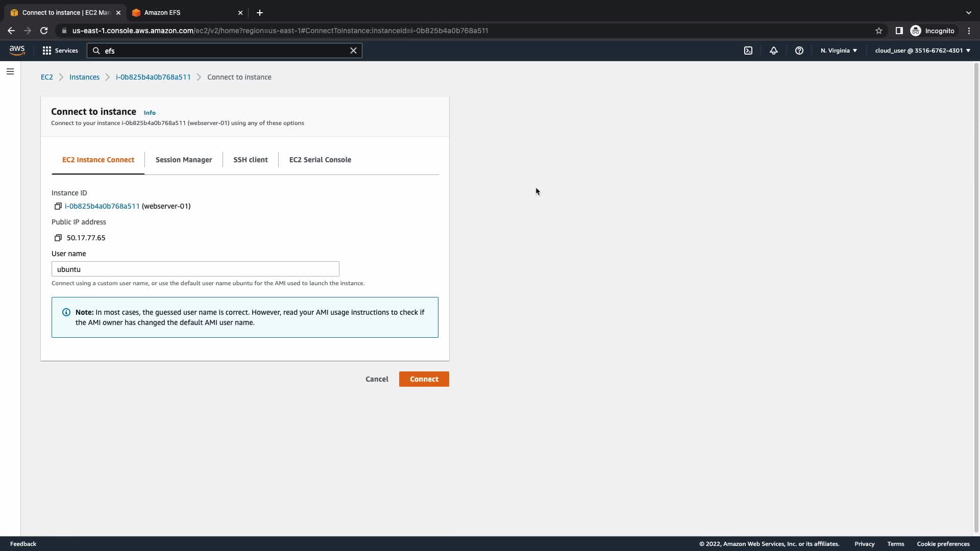This screenshot has height=551, width=980.
Task: Click the Cancel button
Action: pos(377,379)
